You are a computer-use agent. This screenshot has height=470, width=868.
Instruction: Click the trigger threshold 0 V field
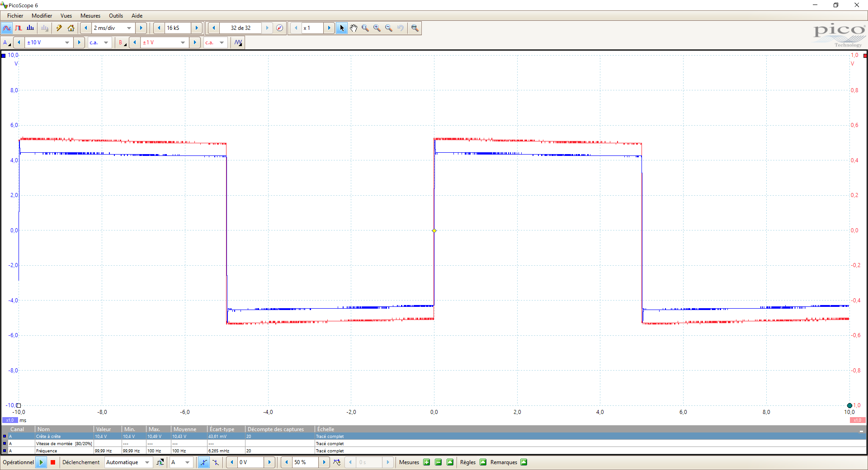pos(250,462)
